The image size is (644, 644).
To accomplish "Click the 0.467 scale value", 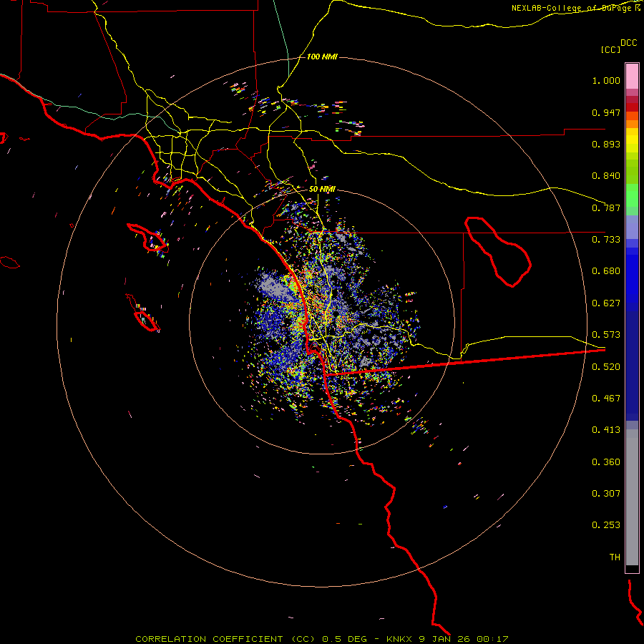I will (x=606, y=399).
